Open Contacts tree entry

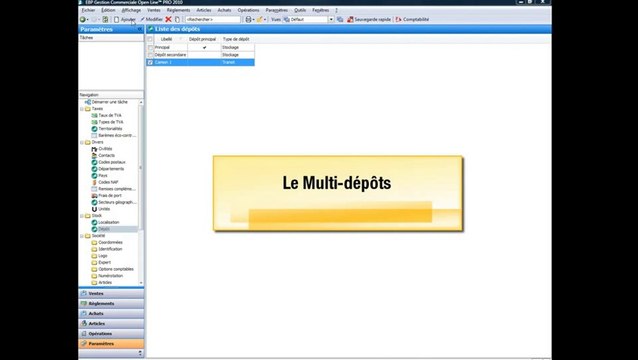click(103, 155)
